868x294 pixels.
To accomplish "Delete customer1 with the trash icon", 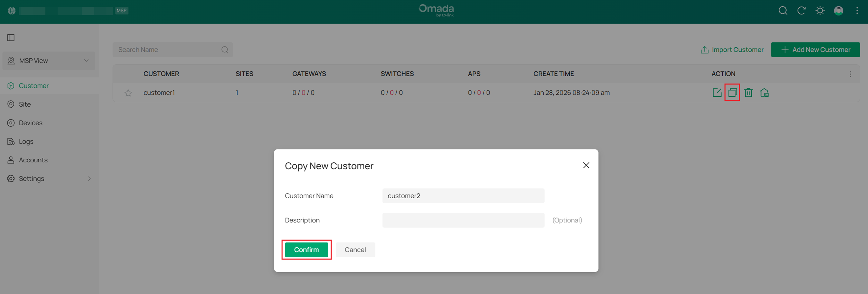I will point(748,92).
